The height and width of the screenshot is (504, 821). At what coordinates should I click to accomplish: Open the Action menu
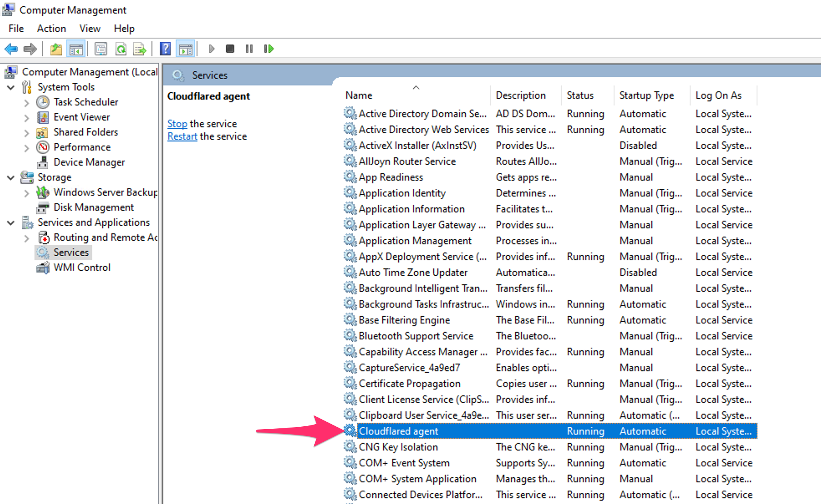(51, 28)
